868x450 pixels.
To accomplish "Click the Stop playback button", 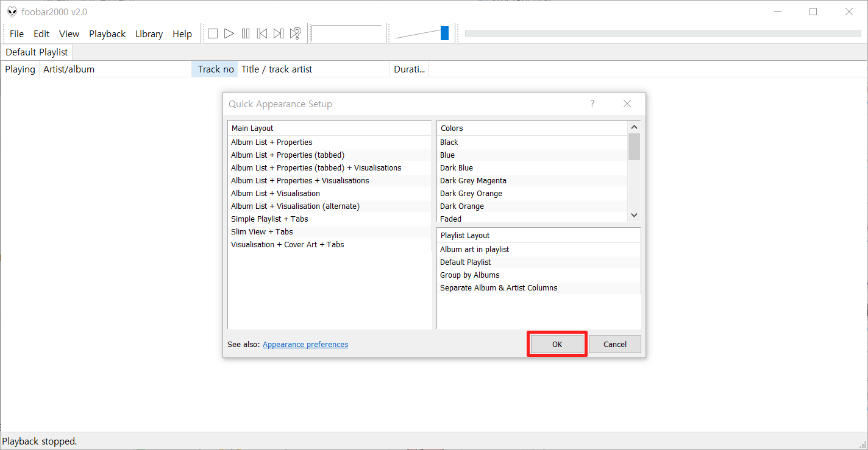I will 213,33.
